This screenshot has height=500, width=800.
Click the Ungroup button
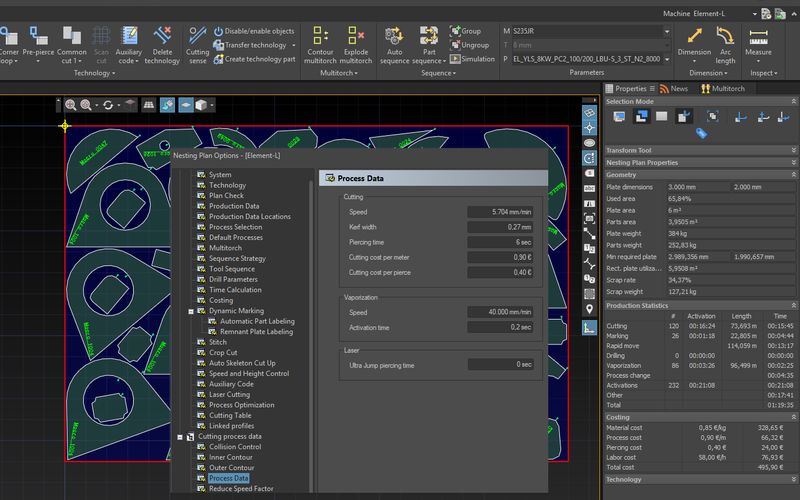tap(469, 45)
